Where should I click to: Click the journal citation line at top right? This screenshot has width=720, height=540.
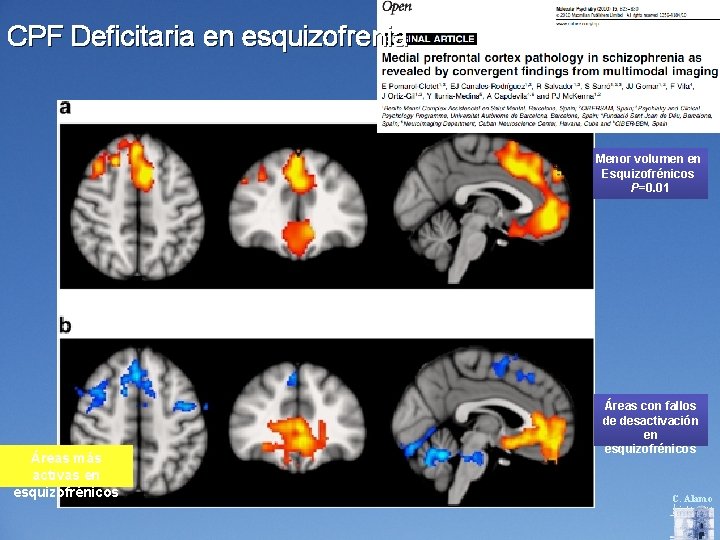(621, 12)
